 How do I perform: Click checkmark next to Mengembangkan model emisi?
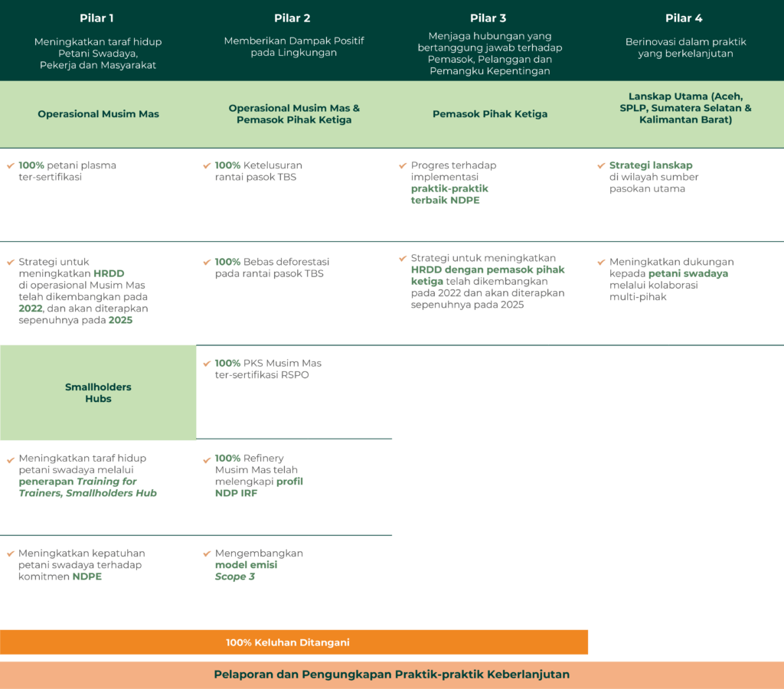(207, 553)
